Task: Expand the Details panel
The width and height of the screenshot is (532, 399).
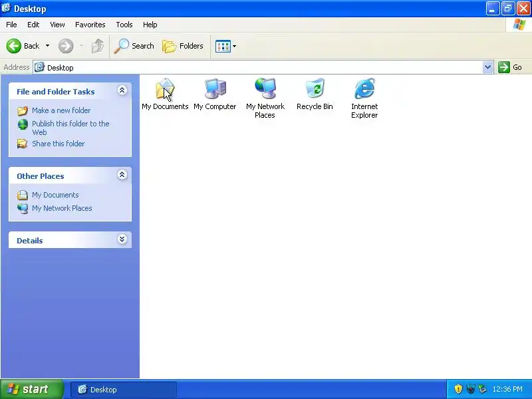Action: pos(122,239)
